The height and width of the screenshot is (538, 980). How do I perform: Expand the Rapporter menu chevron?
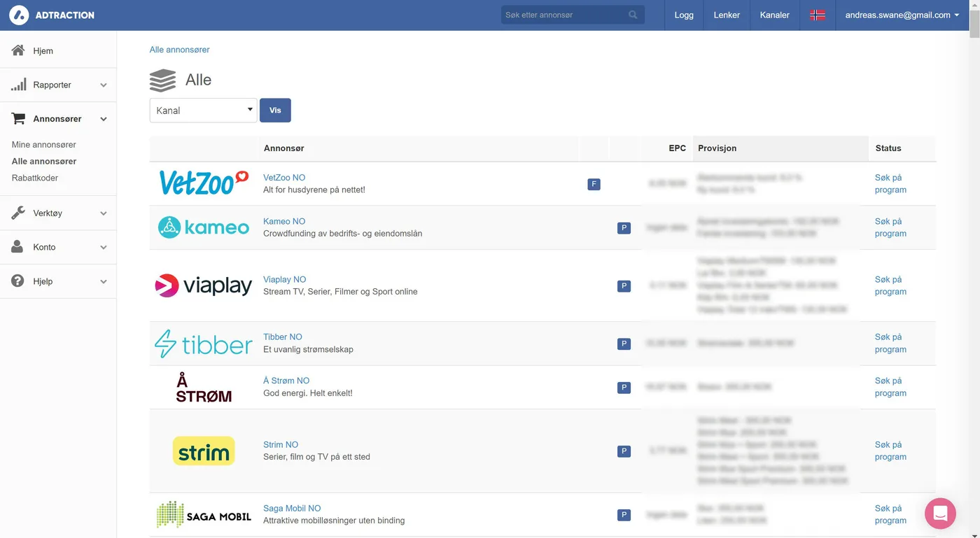(104, 85)
